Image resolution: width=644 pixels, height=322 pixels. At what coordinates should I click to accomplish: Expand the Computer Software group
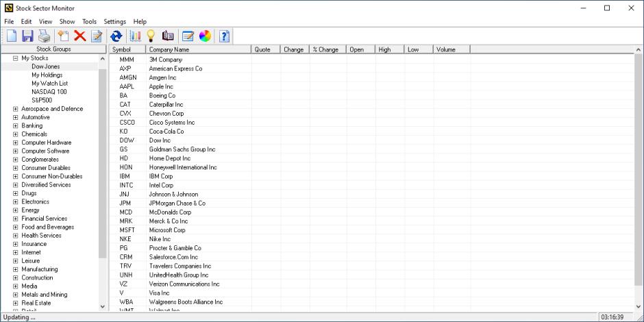click(x=16, y=151)
